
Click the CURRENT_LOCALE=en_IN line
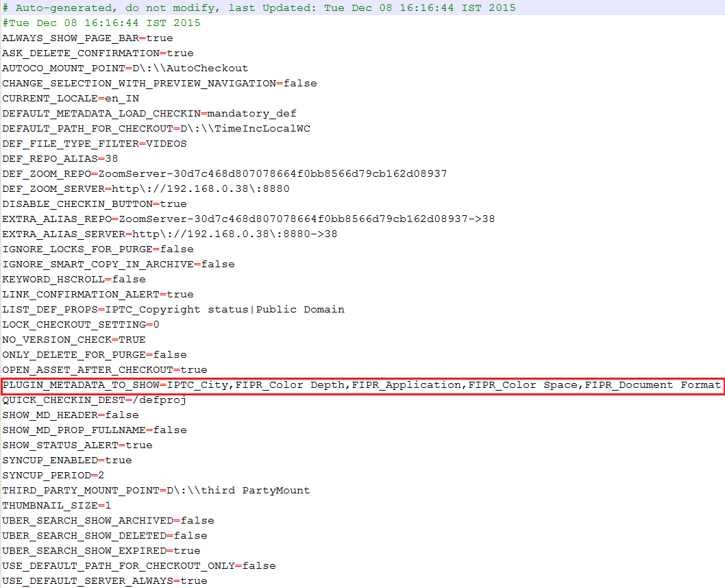tap(71, 99)
